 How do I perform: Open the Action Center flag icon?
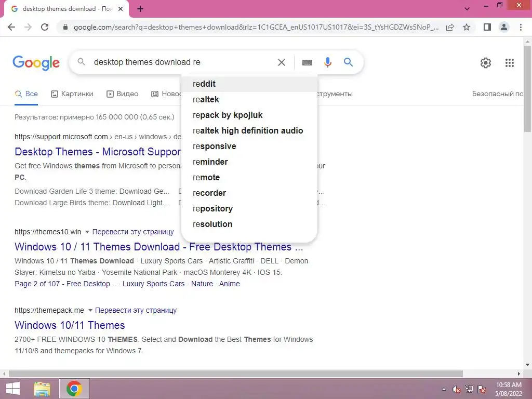(x=482, y=389)
